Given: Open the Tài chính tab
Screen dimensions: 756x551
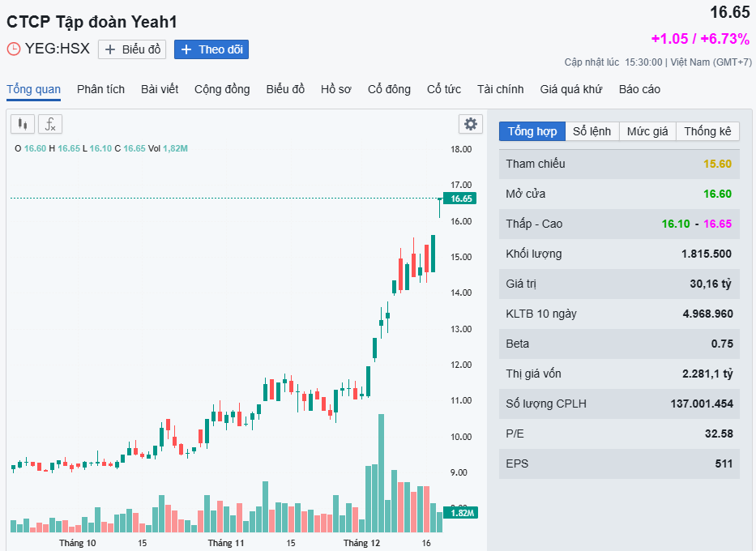Looking at the screenshot, I should coord(500,89).
